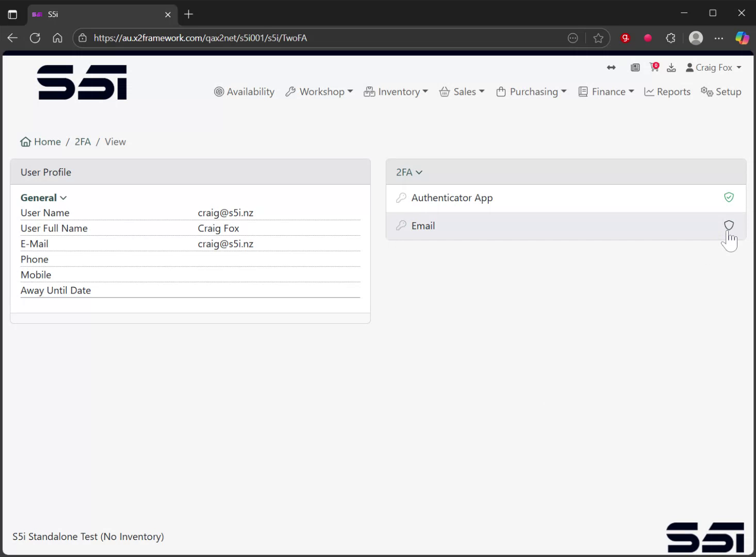Click the footer S5i logo

tap(705, 537)
